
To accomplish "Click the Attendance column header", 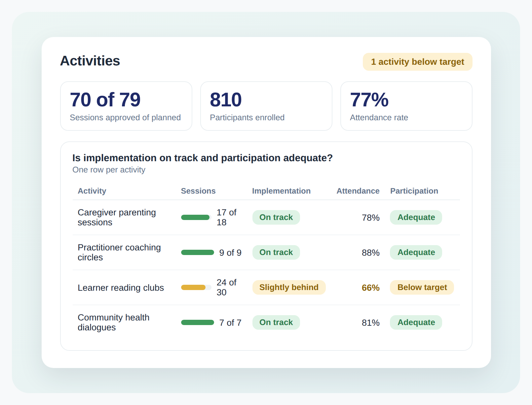I will [x=358, y=191].
